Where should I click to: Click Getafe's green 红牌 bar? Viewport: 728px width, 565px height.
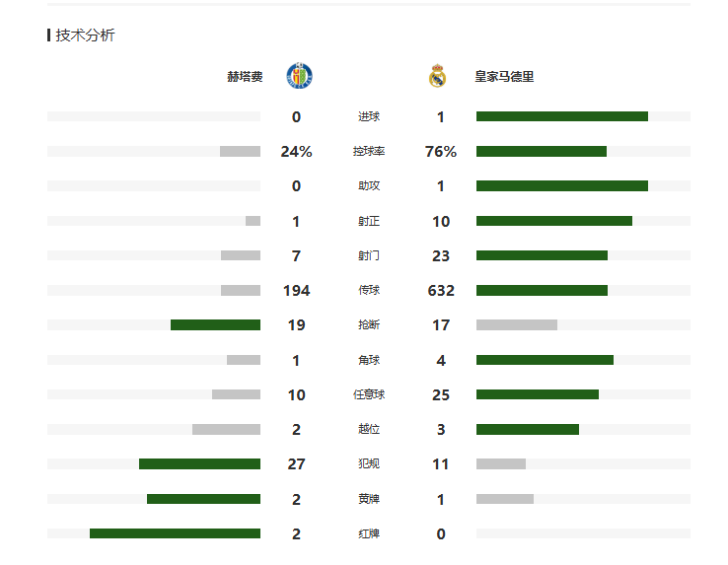[175, 533]
